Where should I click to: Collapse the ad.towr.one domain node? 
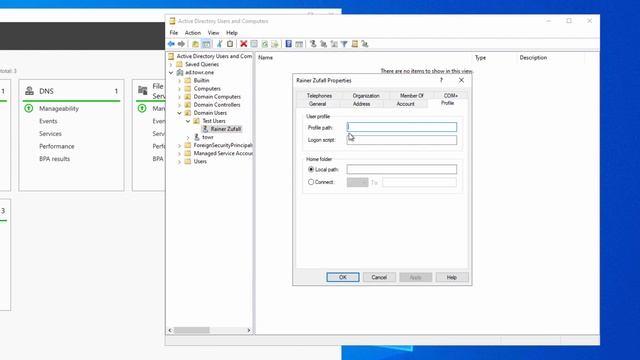tap(171, 73)
